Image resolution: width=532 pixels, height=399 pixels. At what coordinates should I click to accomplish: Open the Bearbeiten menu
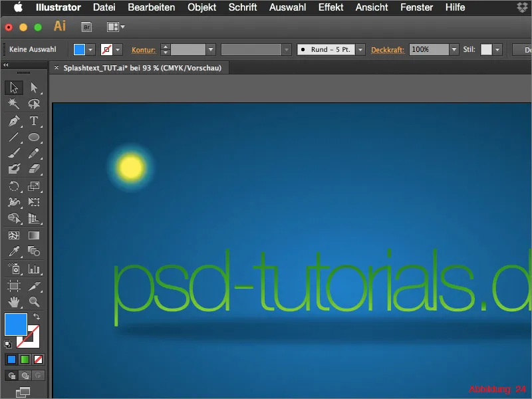[x=152, y=7]
